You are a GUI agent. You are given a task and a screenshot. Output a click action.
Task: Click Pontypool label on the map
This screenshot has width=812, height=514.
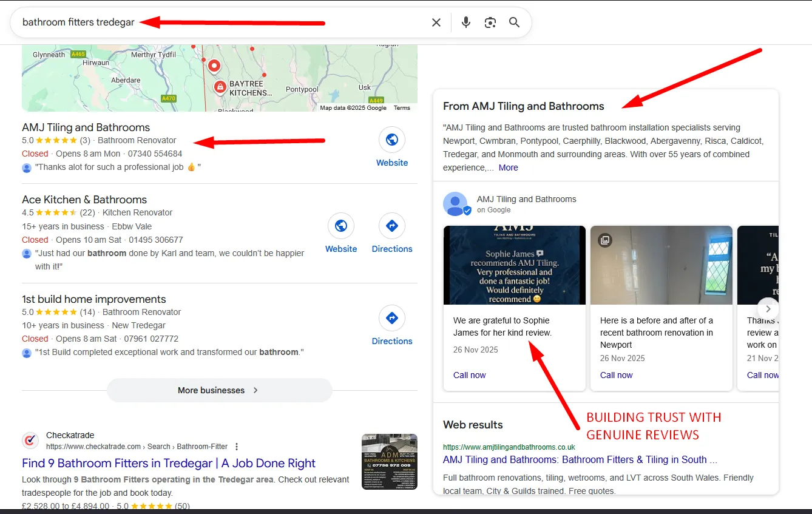coord(302,89)
